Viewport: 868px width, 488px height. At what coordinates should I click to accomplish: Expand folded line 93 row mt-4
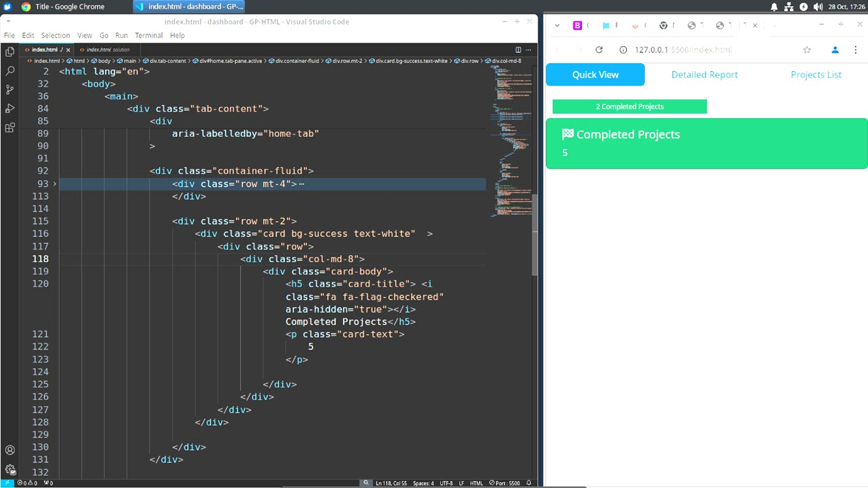(x=55, y=184)
